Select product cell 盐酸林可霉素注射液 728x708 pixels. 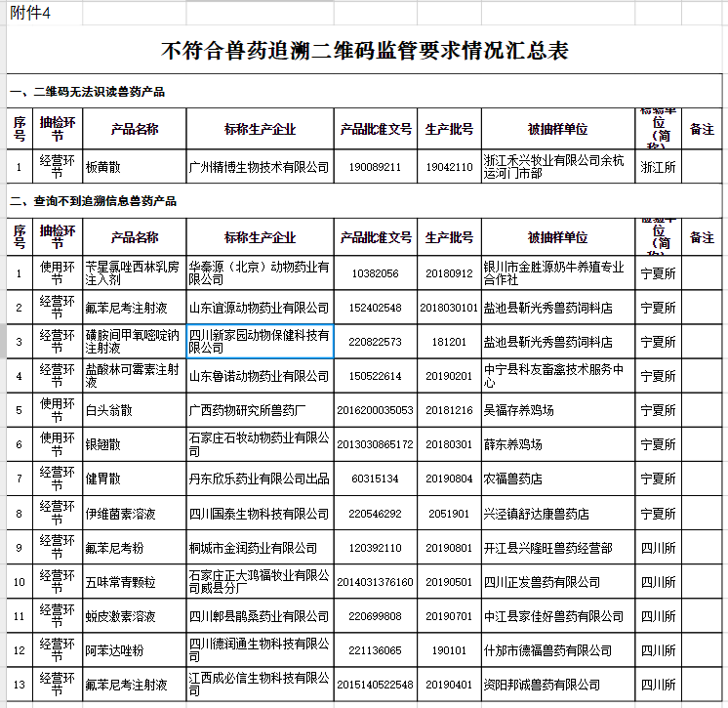pos(133,376)
